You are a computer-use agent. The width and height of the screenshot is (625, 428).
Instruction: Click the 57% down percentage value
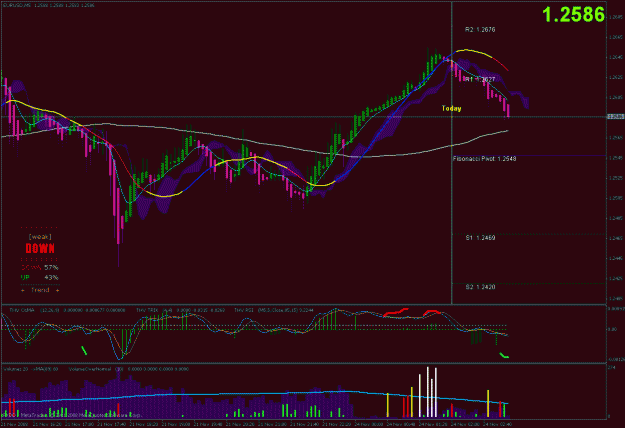point(51,267)
